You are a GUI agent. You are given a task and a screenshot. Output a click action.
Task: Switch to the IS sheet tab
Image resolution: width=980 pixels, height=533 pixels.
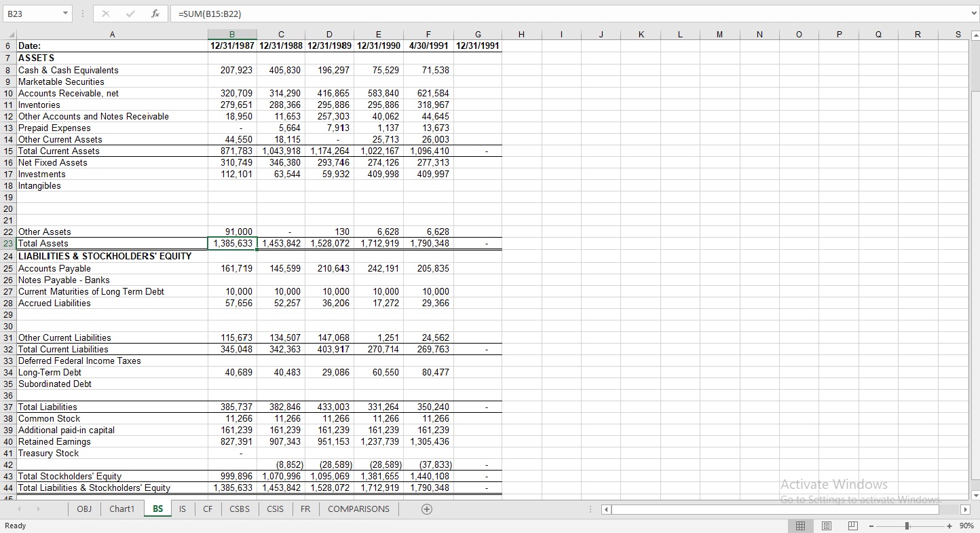182,509
